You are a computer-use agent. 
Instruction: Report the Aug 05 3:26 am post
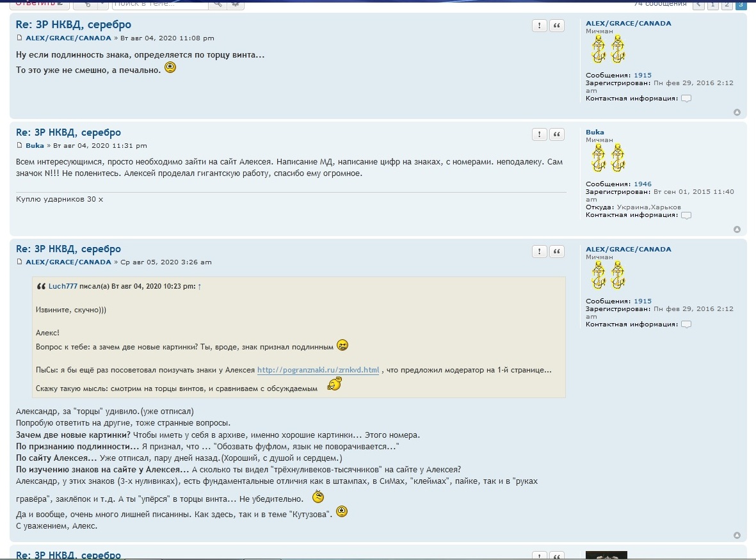(x=539, y=251)
